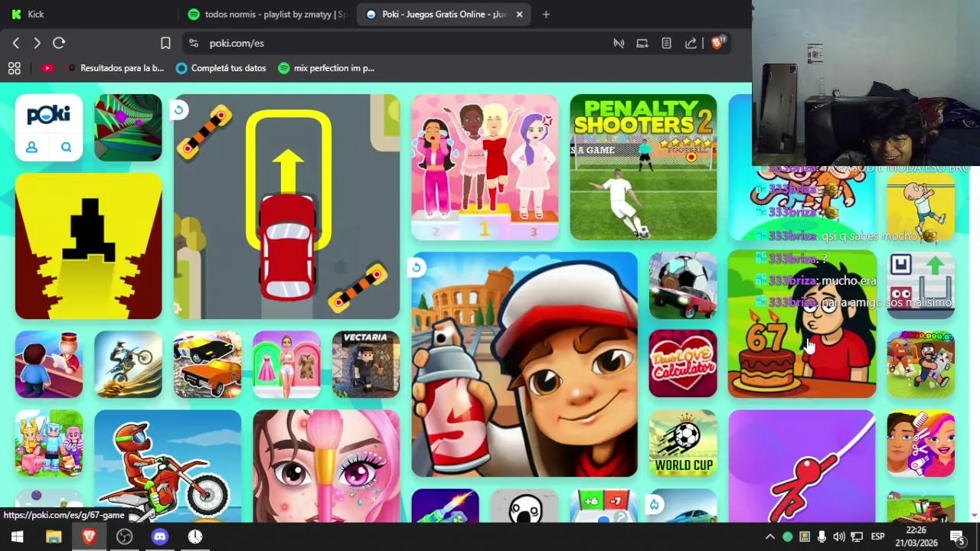This screenshot has width=980, height=551.
Task: Open the Penalty Shooters 2 game
Action: point(643,167)
